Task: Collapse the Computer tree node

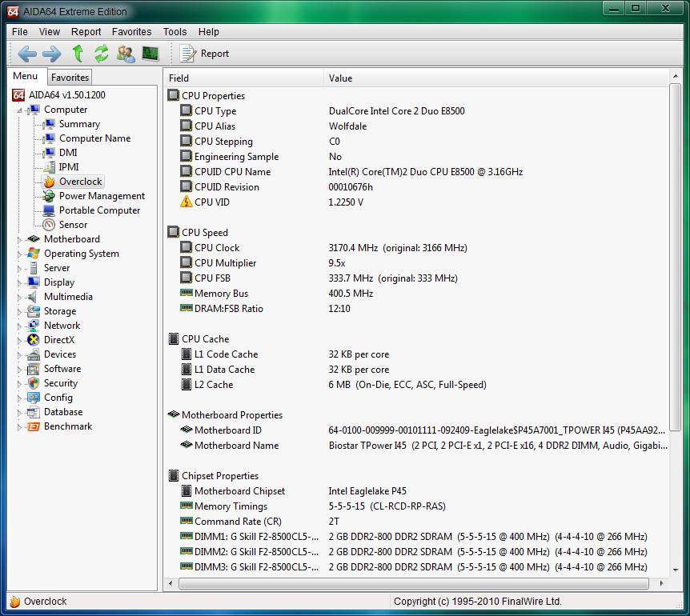Action: (19, 110)
